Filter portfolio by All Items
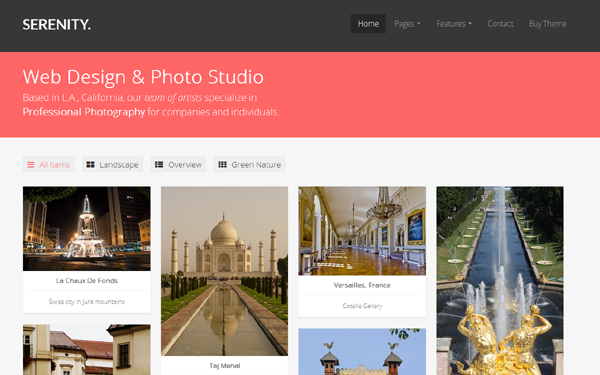The image size is (600, 375). click(49, 165)
